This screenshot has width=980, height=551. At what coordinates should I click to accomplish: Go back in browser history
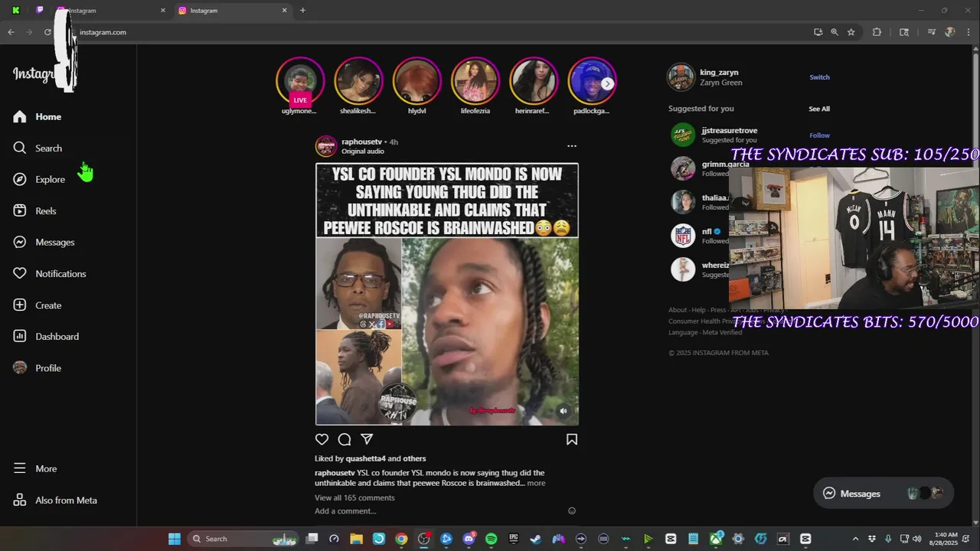(x=11, y=32)
